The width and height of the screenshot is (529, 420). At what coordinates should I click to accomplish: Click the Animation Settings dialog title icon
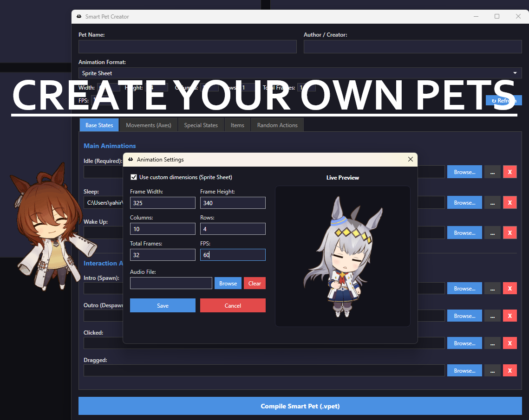pyautogui.click(x=131, y=160)
